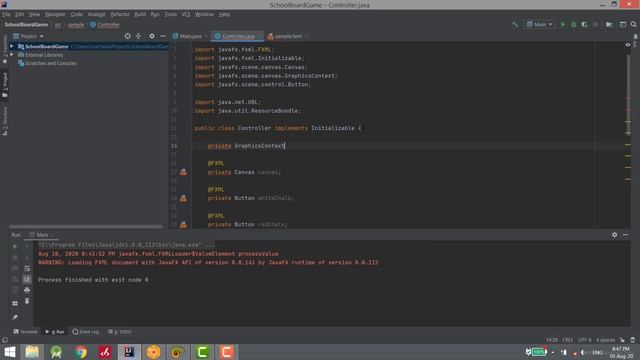Select the Controller.java editor tab
640x360 pixels.
pos(238,36)
